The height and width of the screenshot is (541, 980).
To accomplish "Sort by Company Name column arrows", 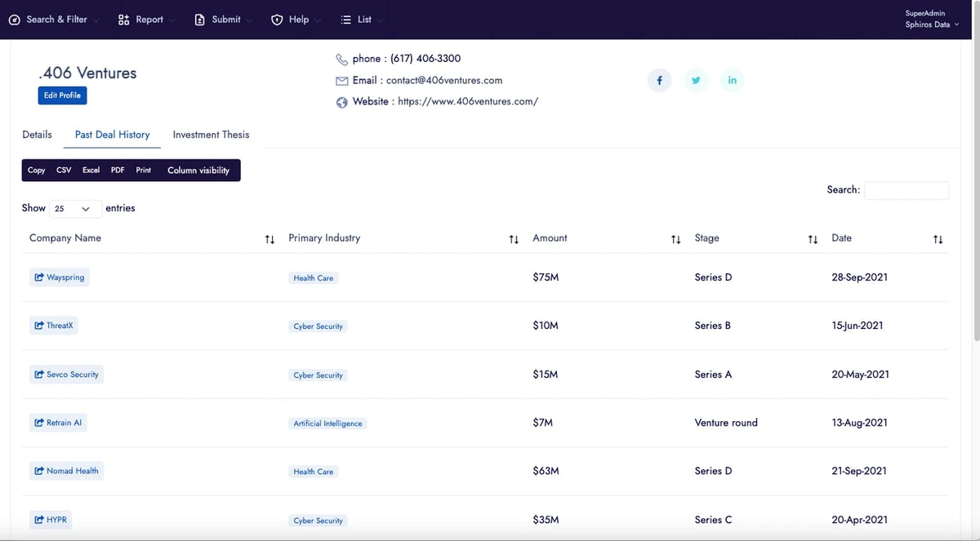I will pos(269,239).
